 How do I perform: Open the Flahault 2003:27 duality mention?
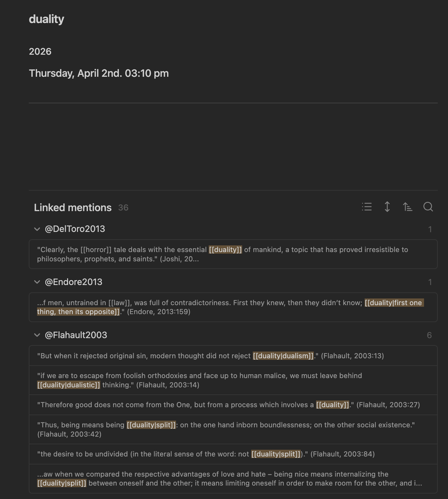(x=233, y=405)
